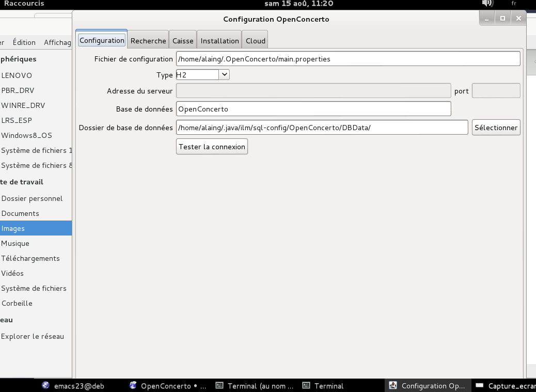Open Raccourcis menu in top panel
536x392 pixels.
[x=24, y=4]
